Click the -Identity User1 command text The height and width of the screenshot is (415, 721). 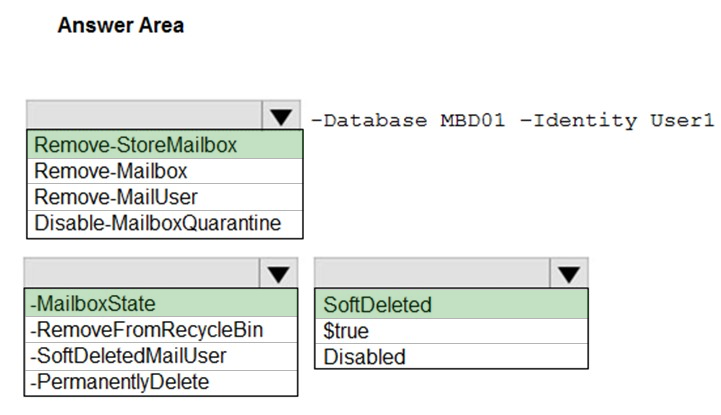[x=617, y=120]
